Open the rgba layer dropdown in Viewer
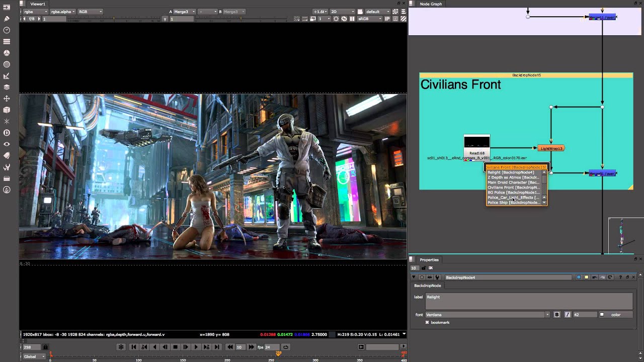The image size is (644, 362). (36, 12)
